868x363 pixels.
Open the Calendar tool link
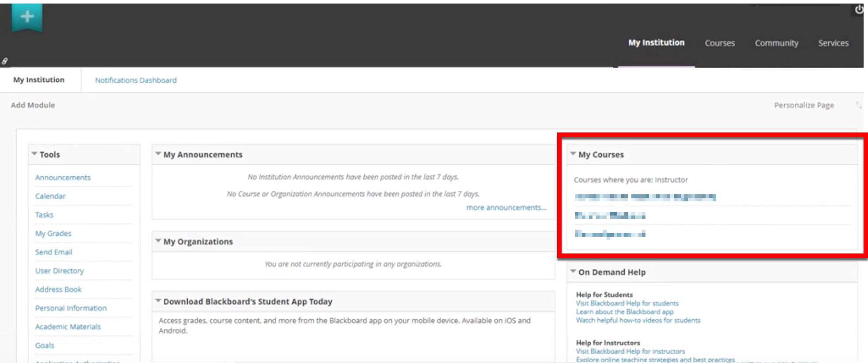click(50, 196)
